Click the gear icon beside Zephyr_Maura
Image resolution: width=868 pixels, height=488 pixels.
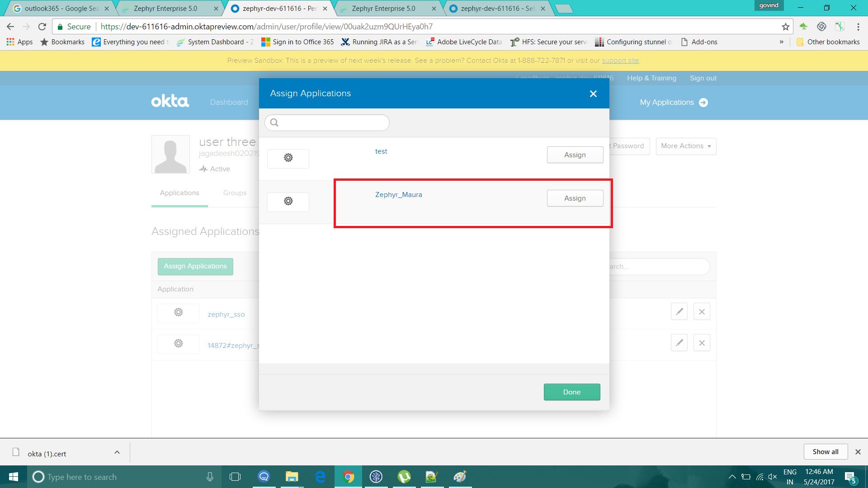pos(288,202)
